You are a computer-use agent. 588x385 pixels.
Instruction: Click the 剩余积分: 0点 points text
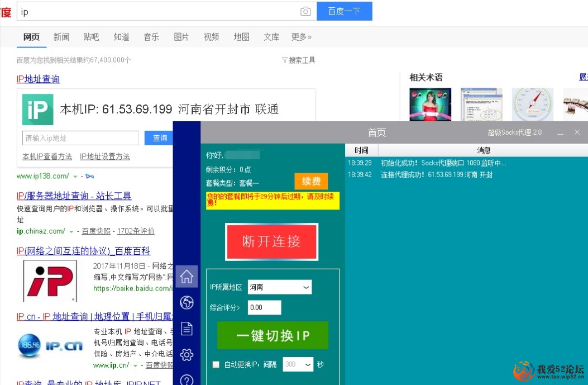pos(228,170)
